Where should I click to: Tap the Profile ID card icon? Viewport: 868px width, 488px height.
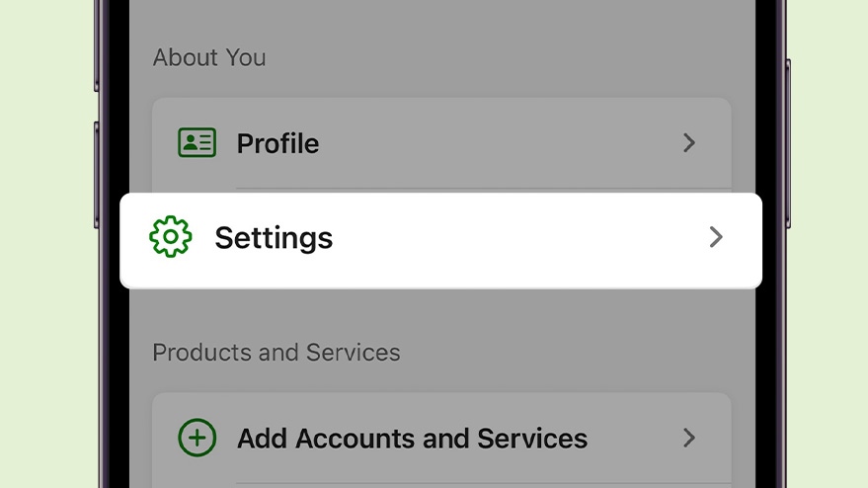click(197, 143)
